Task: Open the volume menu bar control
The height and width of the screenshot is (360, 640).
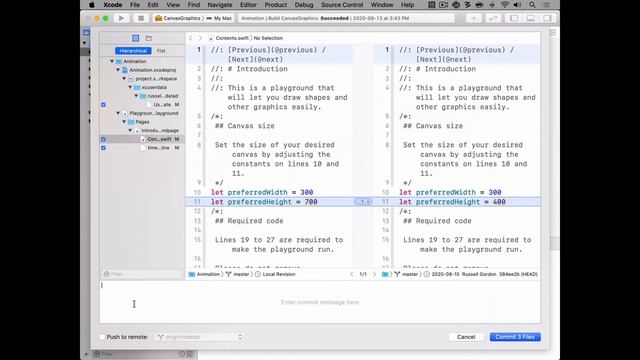Action: click(x=517, y=5)
